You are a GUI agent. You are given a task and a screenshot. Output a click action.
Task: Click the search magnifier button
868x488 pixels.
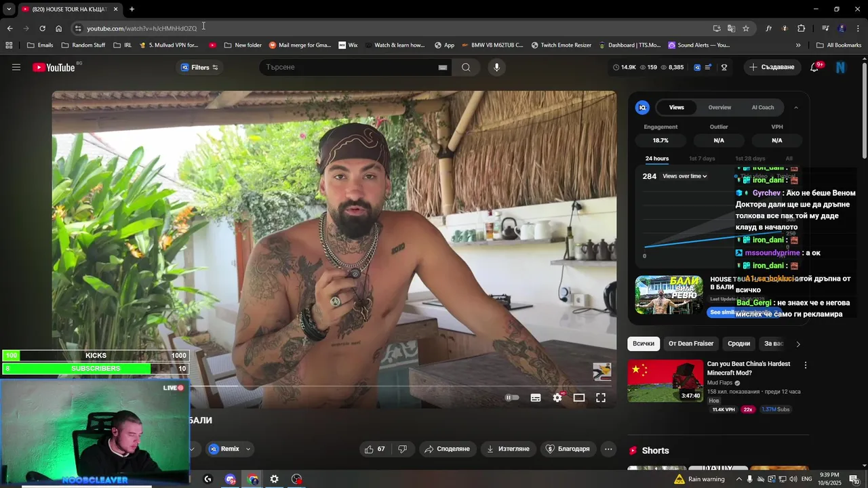(x=466, y=67)
